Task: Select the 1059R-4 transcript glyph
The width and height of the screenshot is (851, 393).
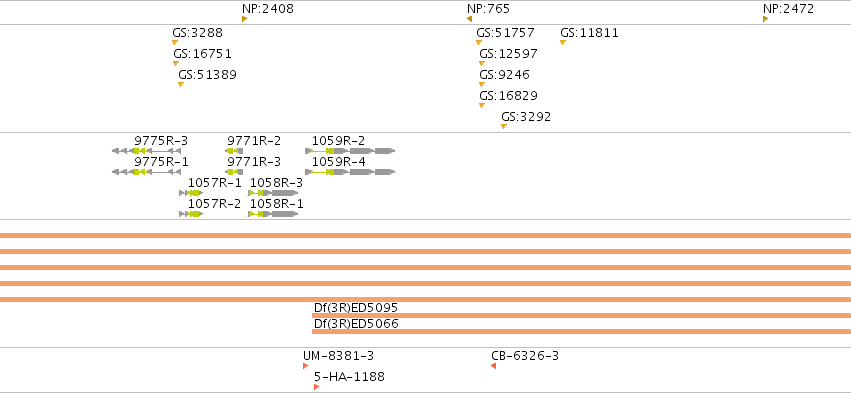Action: tap(350, 172)
